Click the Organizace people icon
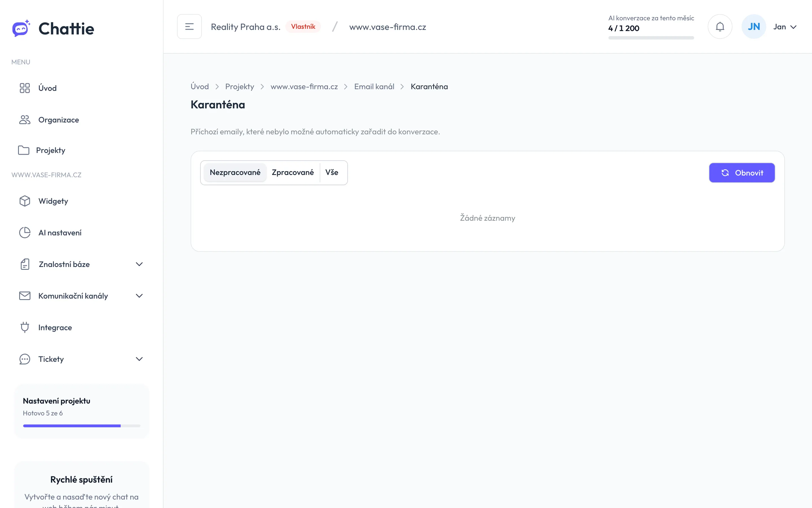Screen dimensions: 812x508 point(25,120)
